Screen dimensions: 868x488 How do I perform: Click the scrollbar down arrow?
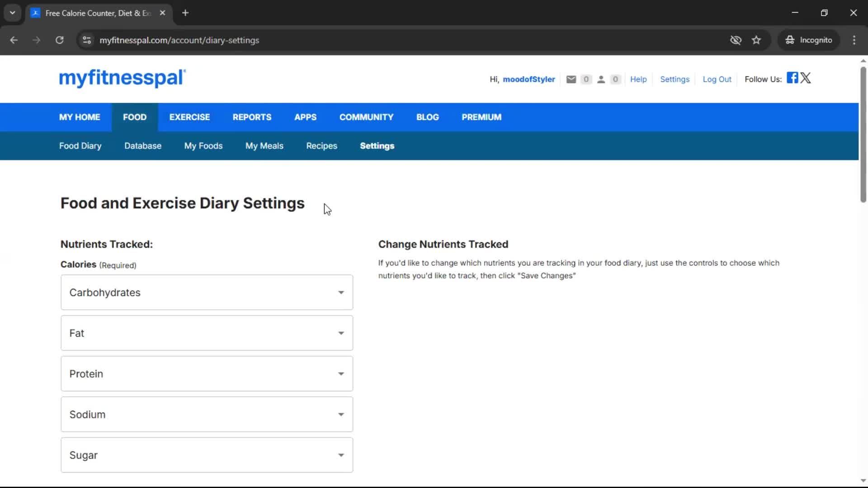click(x=863, y=481)
